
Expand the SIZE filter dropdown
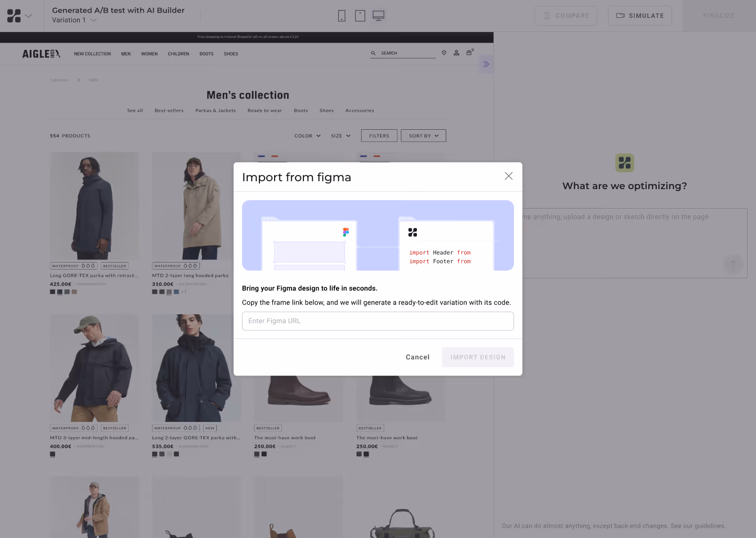[341, 136]
